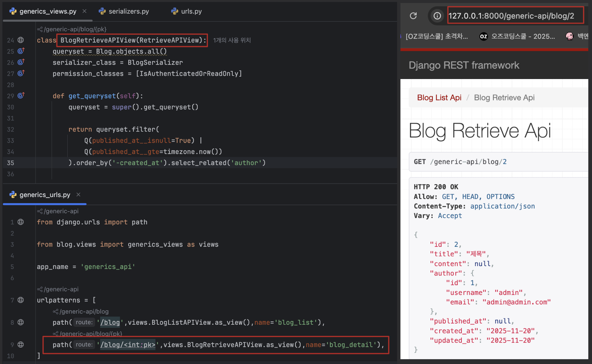Click the OZ 오즈코딩스쿨 bookmark favicon
Image resolution: width=592 pixels, height=364 pixels.
point(483,36)
